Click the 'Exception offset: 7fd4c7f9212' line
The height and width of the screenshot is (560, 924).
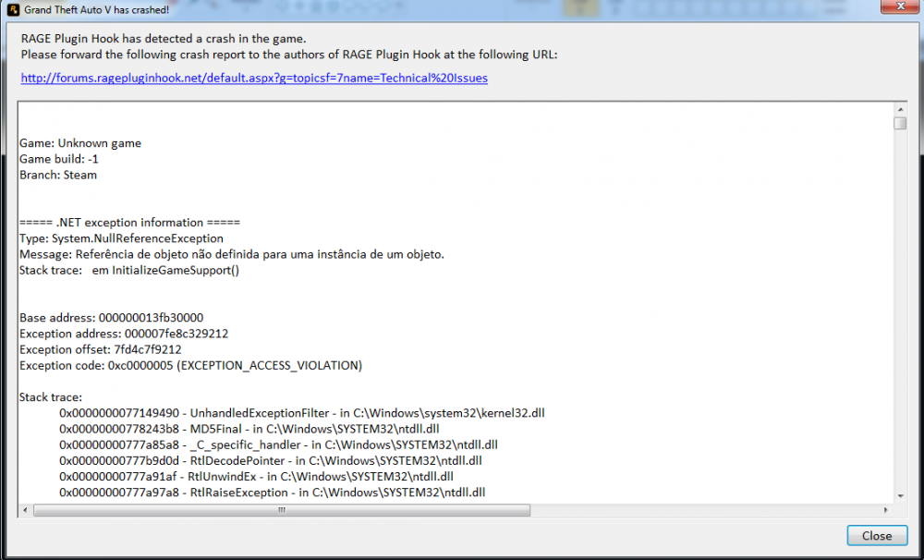(x=100, y=349)
